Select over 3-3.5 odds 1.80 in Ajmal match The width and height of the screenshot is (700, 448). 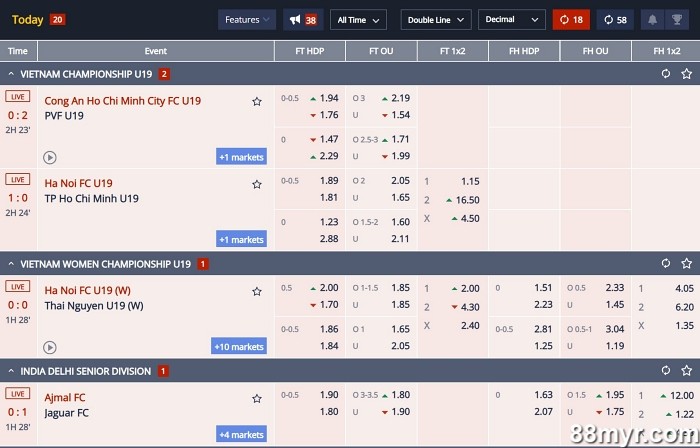coord(400,395)
